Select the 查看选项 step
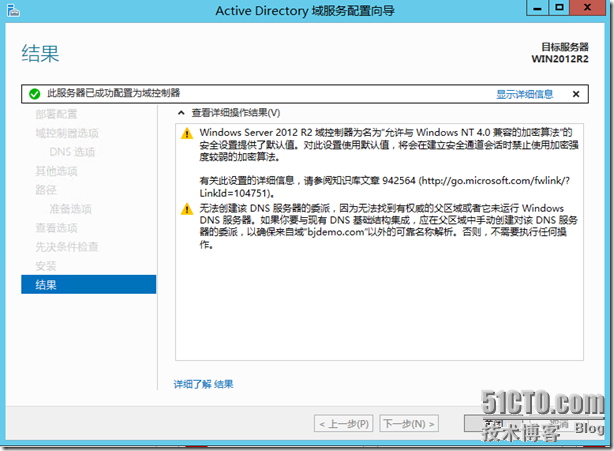Screen dimensions: 614x451 (x=56, y=227)
